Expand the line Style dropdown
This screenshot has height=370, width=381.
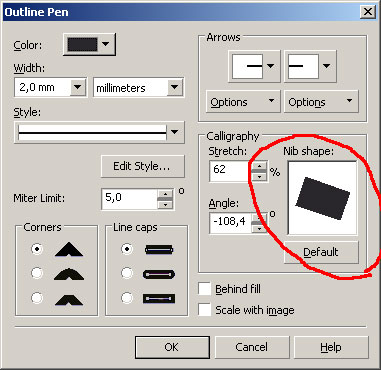(174, 132)
